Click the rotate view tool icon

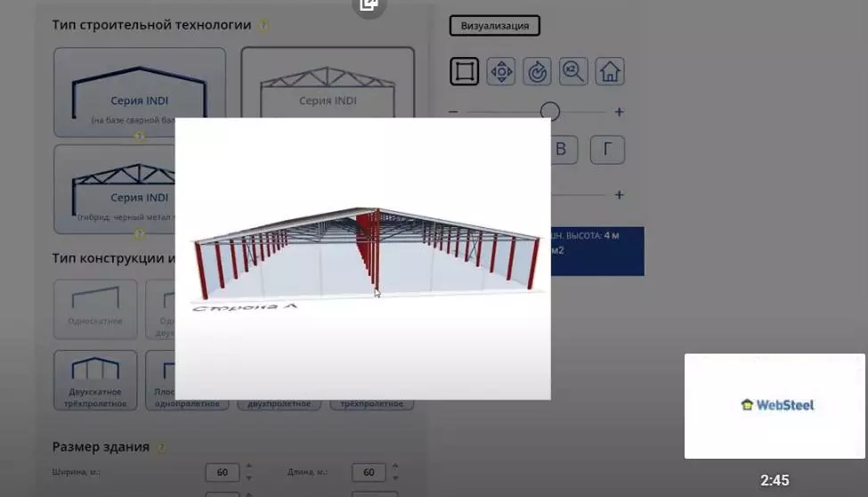[x=538, y=71]
